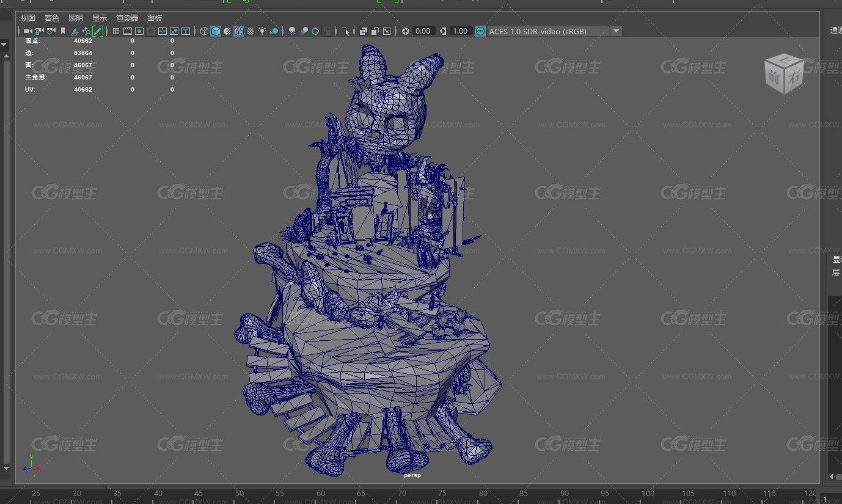Click the left sidebar scroll-down arrow
The height and width of the screenshot is (504, 842).
point(5,469)
